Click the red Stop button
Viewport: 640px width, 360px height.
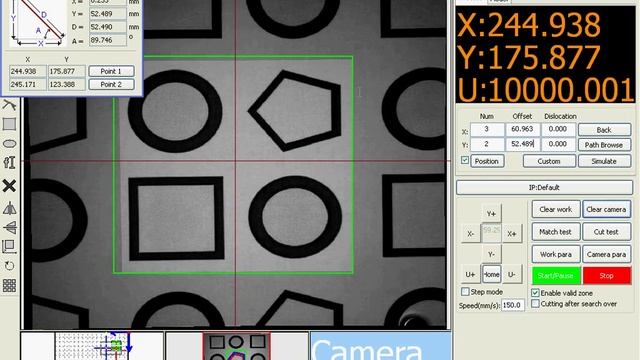click(x=607, y=276)
